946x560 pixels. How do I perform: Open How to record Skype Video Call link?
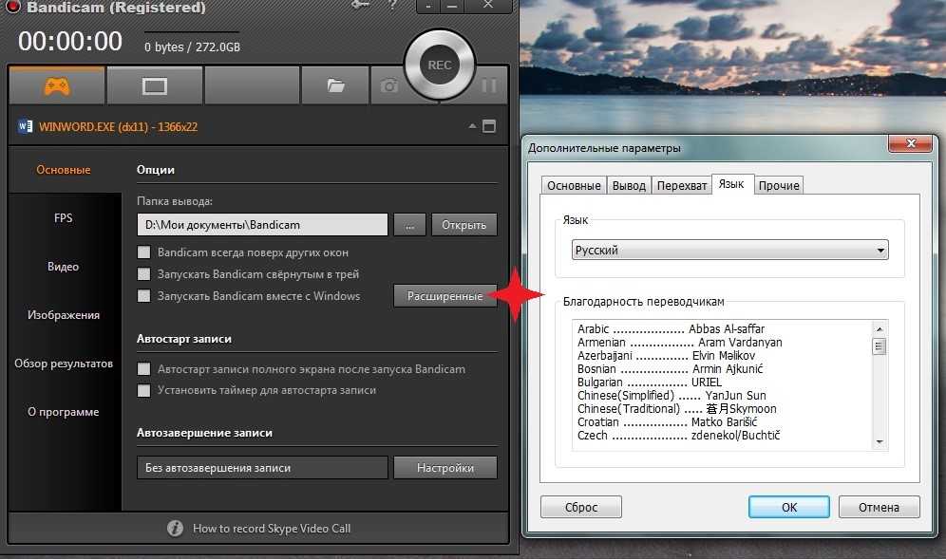coord(271,528)
